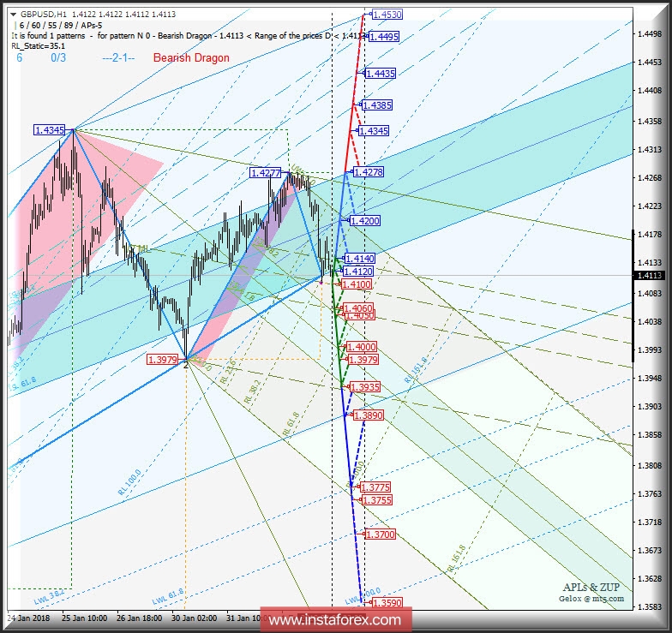Click the 1.3808 value on the price axis
672x633 pixels.
point(650,466)
